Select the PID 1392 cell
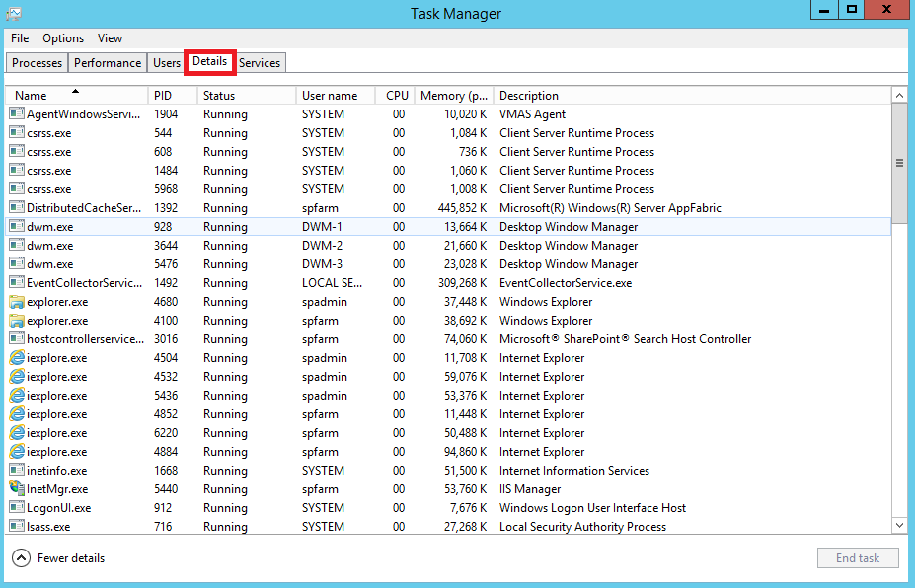The image size is (915, 588). click(x=166, y=207)
